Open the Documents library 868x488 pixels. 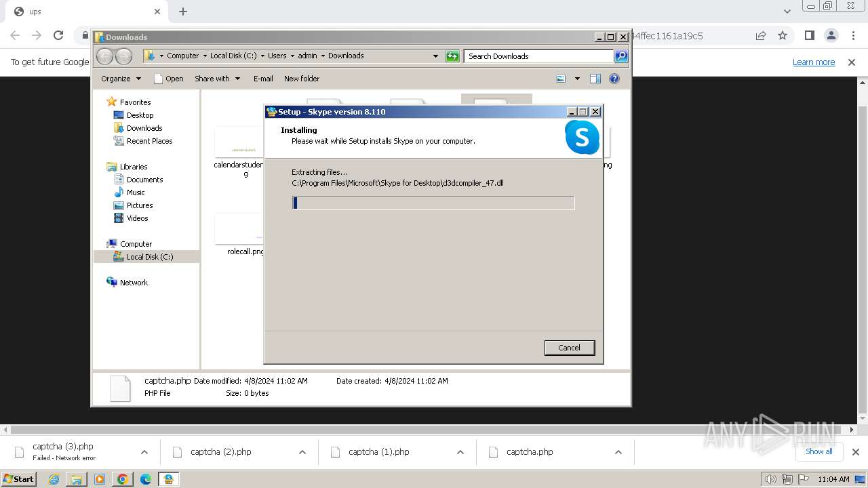coord(144,180)
